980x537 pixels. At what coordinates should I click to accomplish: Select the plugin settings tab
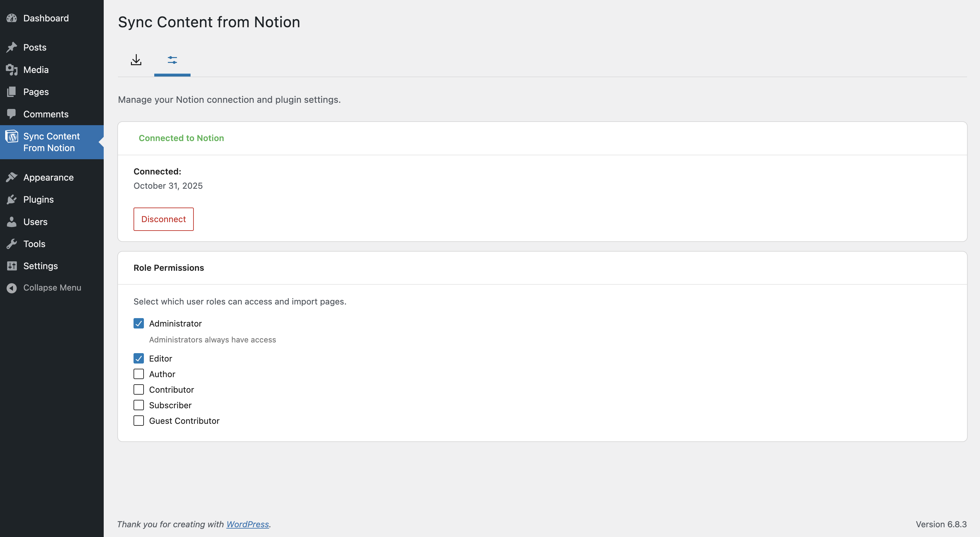click(172, 60)
